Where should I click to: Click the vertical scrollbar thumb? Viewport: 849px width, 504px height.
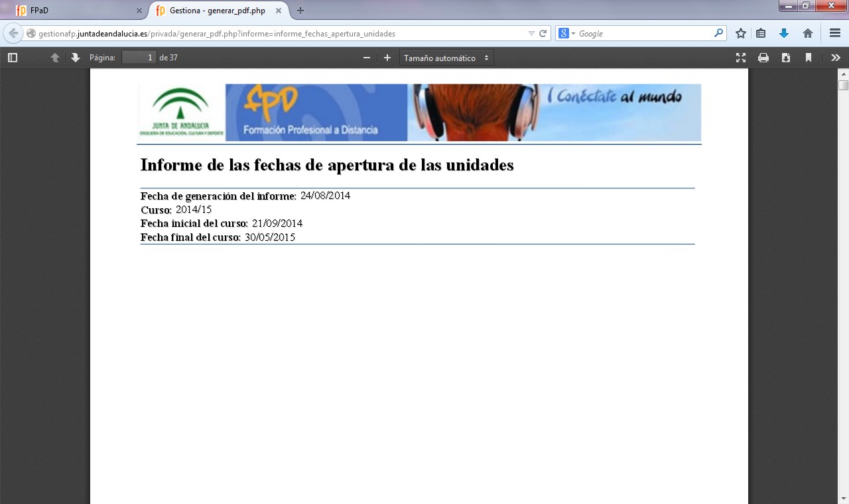843,86
